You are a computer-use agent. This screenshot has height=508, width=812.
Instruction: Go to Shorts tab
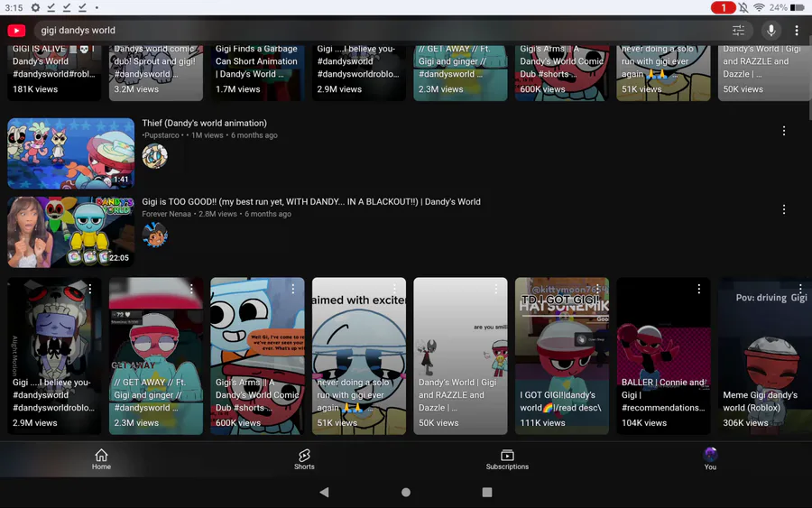pos(304,459)
